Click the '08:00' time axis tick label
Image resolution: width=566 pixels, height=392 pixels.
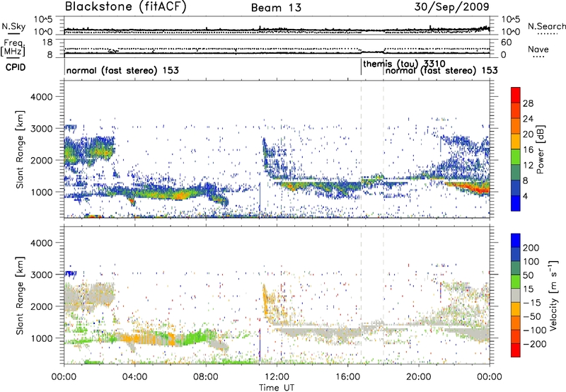coord(206,377)
